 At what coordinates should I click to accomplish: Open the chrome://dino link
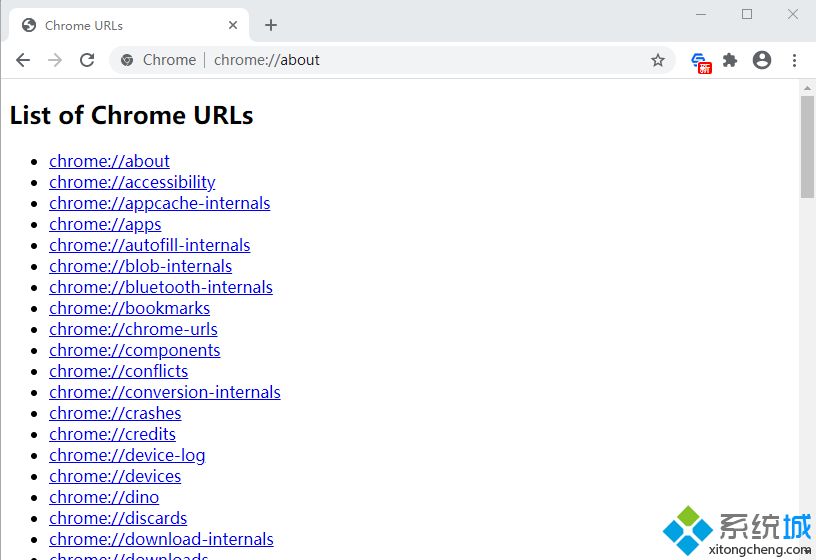[x=104, y=497]
